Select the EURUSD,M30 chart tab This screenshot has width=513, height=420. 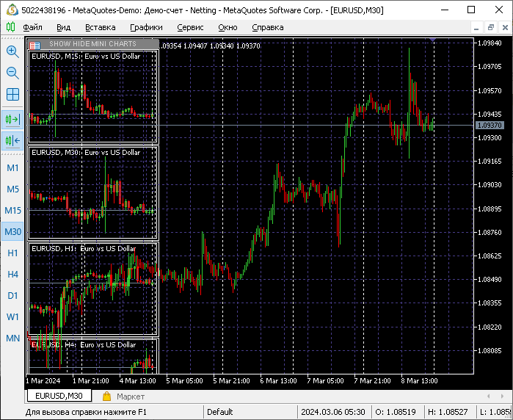[x=59, y=396]
